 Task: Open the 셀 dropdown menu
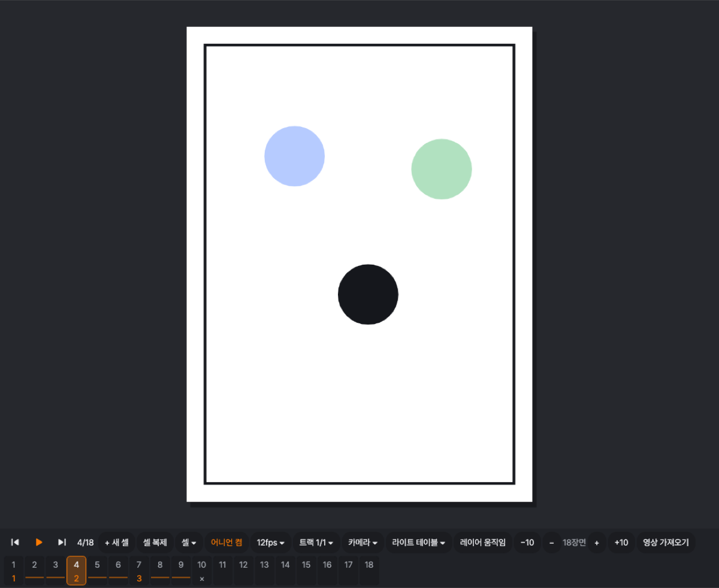tap(189, 542)
